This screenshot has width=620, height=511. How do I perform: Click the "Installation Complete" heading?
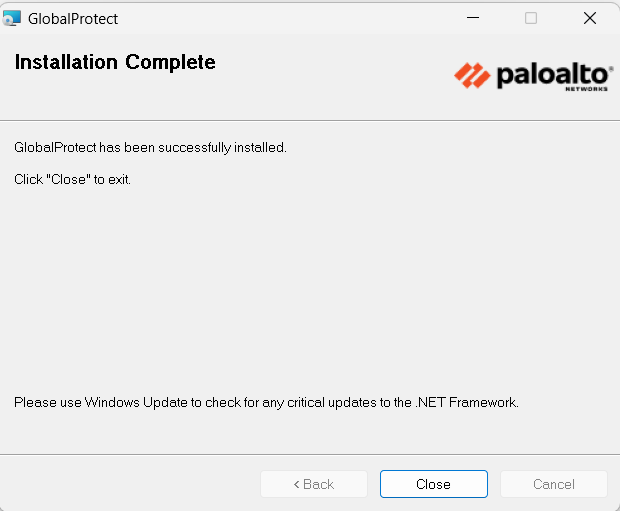click(x=115, y=63)
